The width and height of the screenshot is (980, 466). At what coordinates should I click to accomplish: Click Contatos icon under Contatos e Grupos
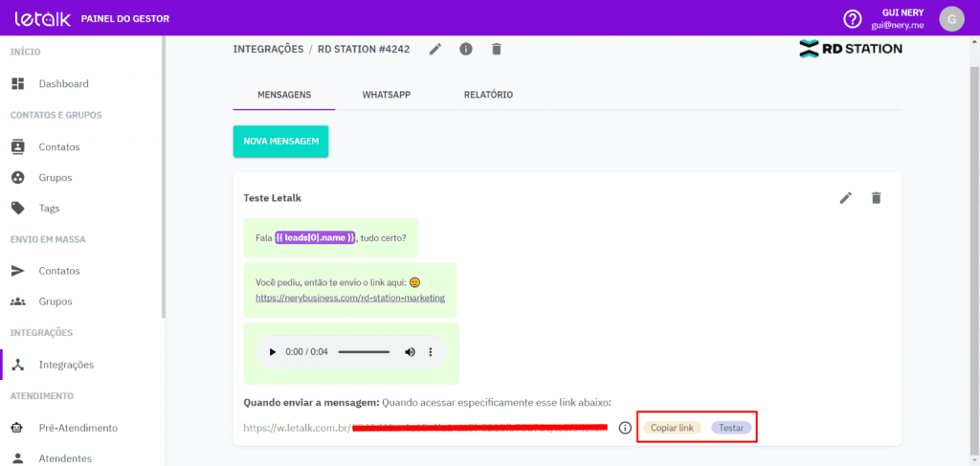pos(18,147)
